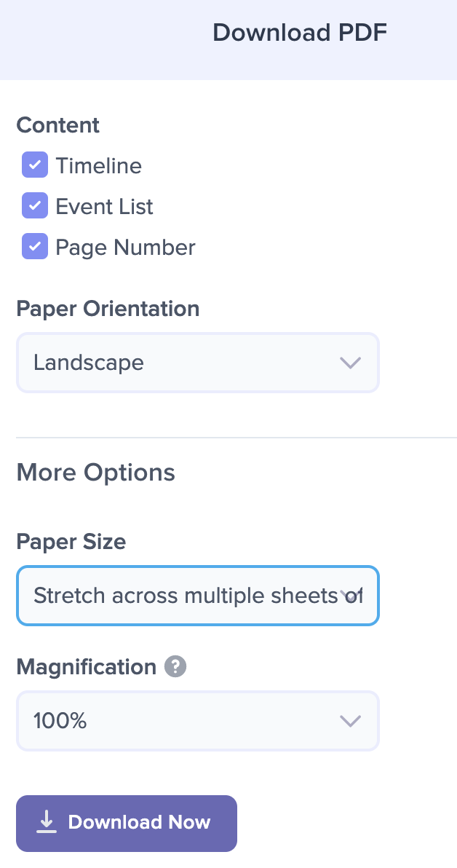Click the checkmark icon beside Timeline

pyautogui.click(x=35, y=165)
